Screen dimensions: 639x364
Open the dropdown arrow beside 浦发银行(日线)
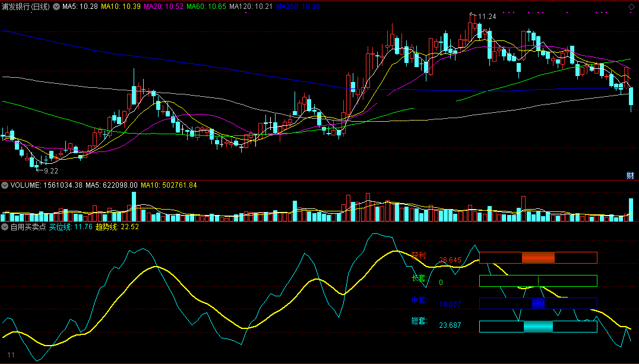[56, 7]
